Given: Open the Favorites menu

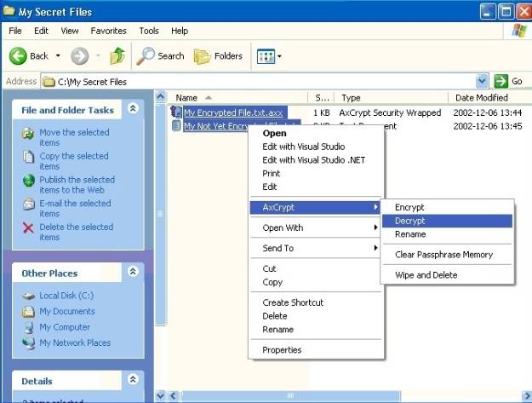Looking at the screenshot, I should (108, 31).
